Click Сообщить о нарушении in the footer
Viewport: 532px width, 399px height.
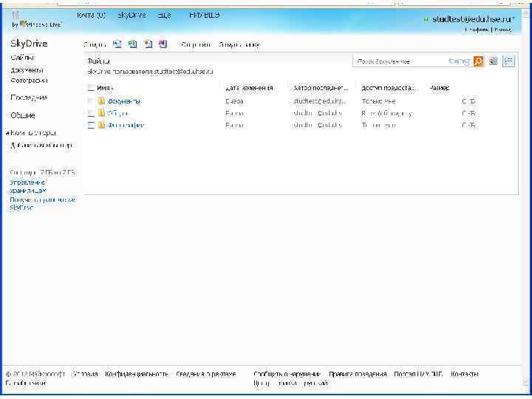pyautogui.click(x=287, y=374)
